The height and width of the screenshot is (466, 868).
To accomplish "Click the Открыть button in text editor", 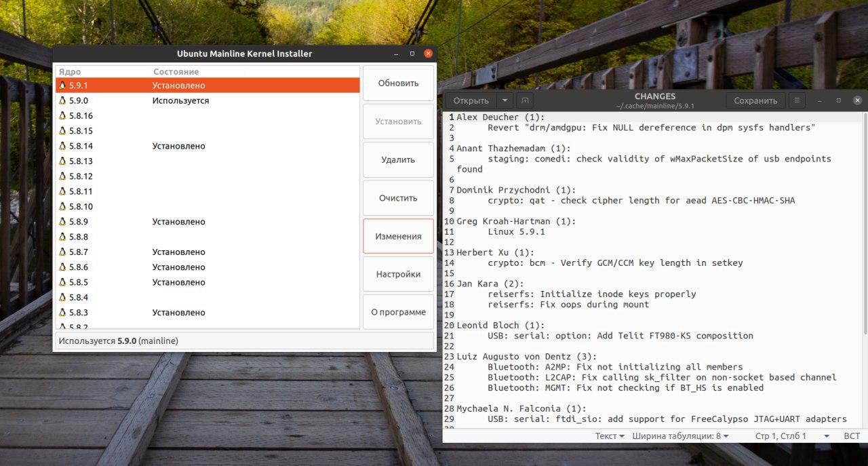I will point(471,100).
